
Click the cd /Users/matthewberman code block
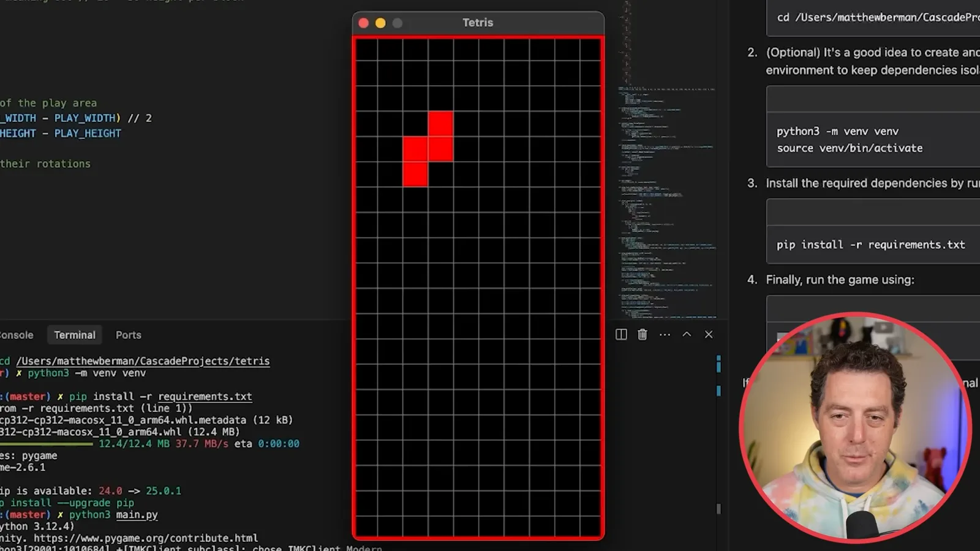click(x=873, y=17)
